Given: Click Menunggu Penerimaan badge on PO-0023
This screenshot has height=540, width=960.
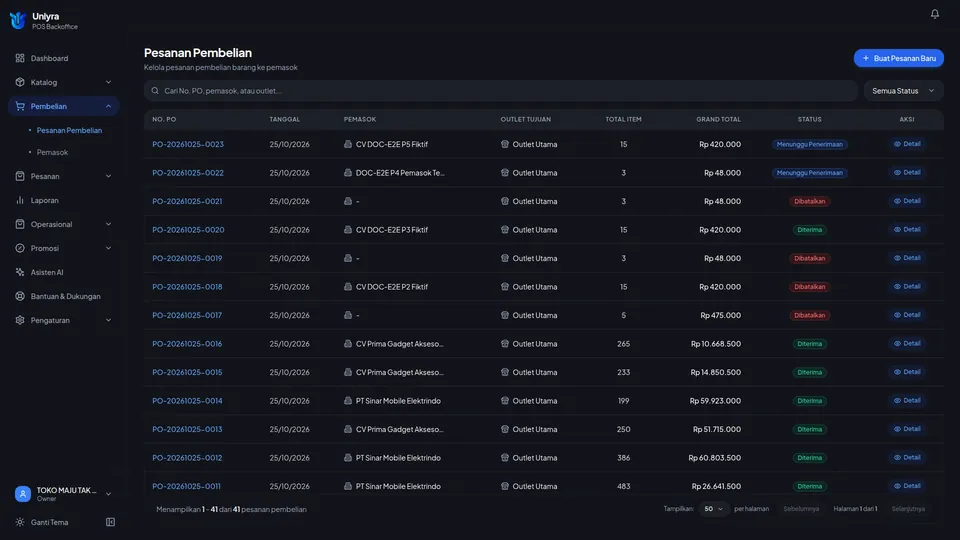Looking at the screenshot, I should click(809, 144).
